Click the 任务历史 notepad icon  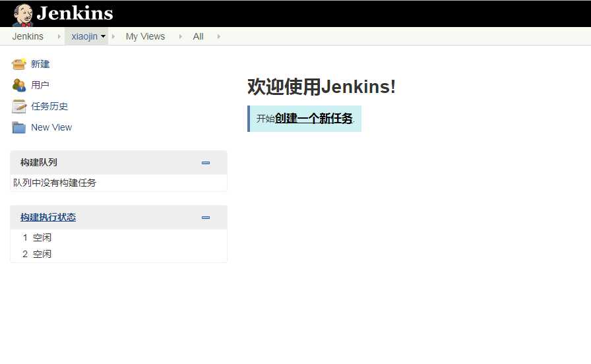click(x=19, y=106)
